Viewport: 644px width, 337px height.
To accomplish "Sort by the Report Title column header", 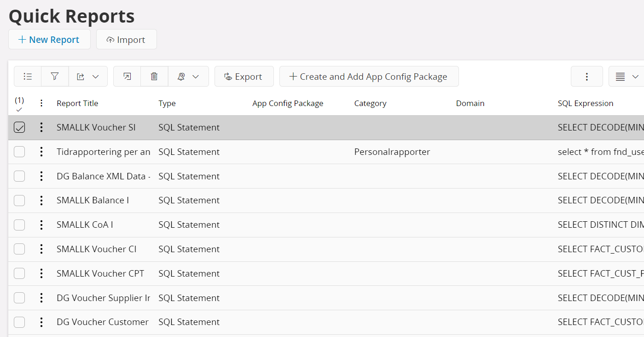I will pos(77,103).
